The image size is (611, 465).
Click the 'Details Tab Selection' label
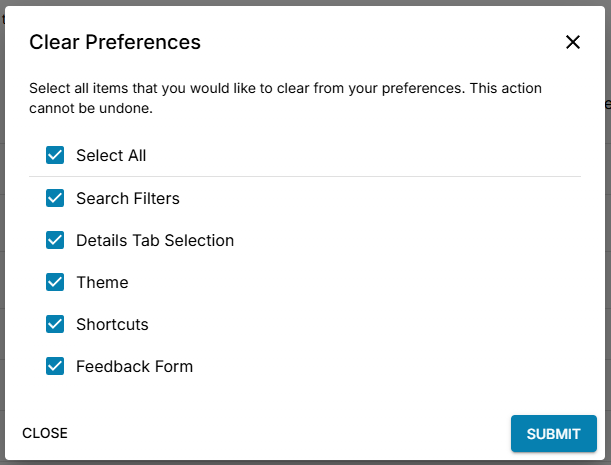point(155,240)
